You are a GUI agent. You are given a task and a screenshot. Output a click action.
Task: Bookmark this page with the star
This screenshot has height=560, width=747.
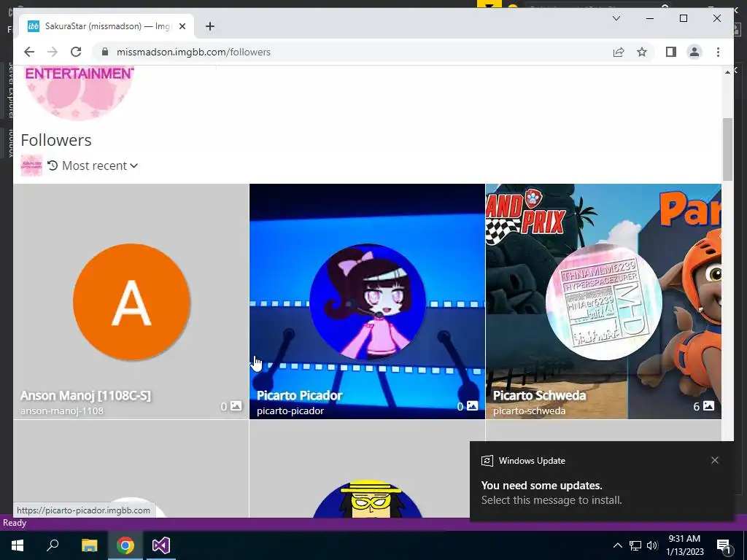click(x=642, y=52)
